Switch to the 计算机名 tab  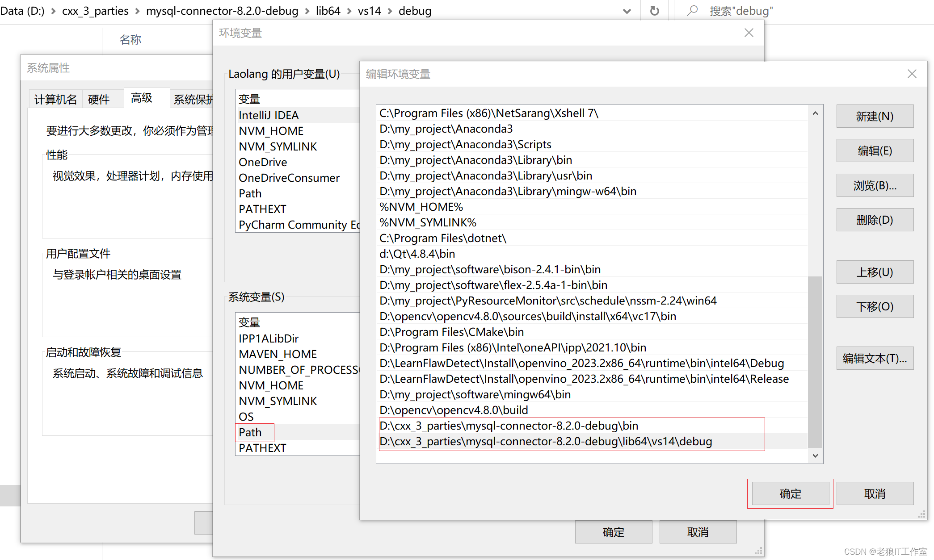click(55, 99)
